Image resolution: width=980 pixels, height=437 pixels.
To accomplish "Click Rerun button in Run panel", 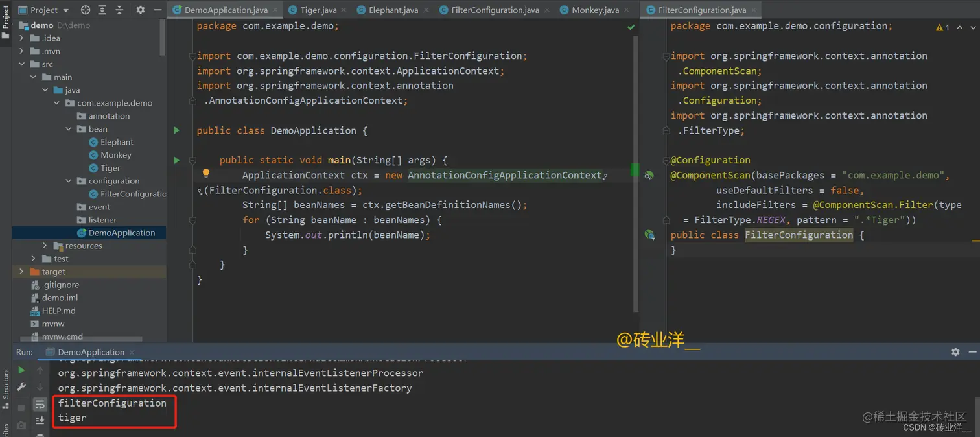I will [21, 370].
